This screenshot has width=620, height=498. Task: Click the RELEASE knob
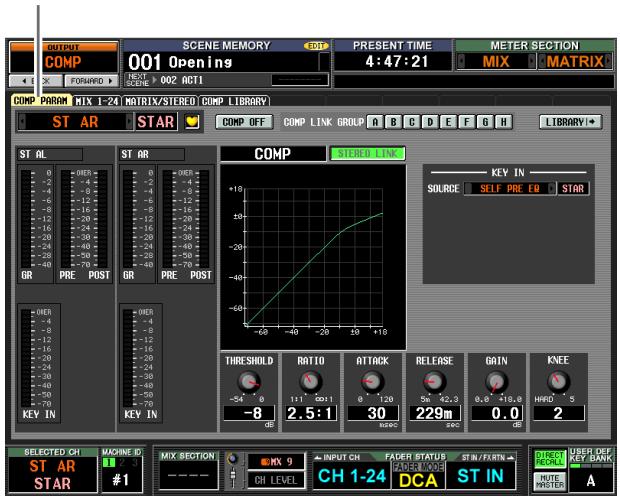[x=435, y=382]
